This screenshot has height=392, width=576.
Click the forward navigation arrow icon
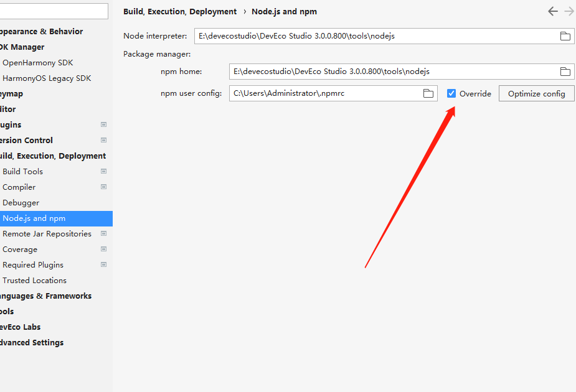[569, 11]
